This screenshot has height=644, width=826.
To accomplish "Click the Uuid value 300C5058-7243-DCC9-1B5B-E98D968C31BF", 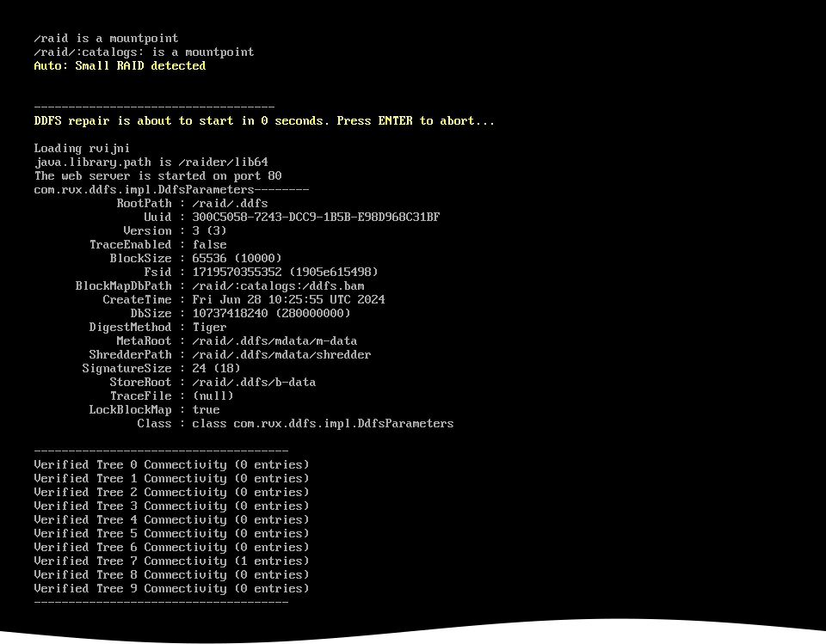I will click(x=316, y=217).
